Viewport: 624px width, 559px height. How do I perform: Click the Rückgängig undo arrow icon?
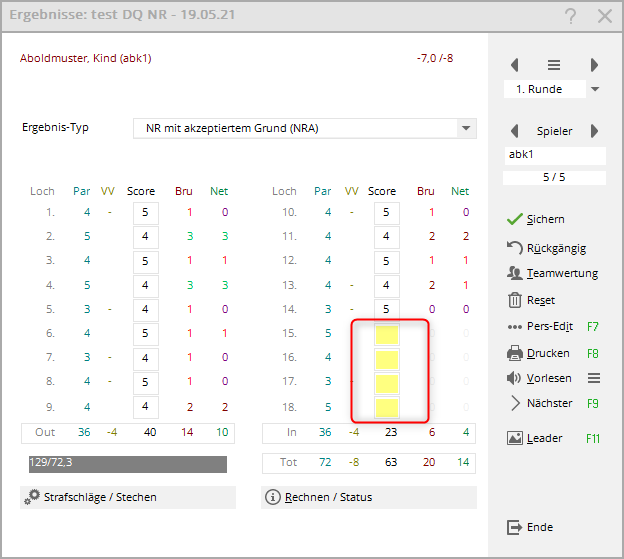515,247
